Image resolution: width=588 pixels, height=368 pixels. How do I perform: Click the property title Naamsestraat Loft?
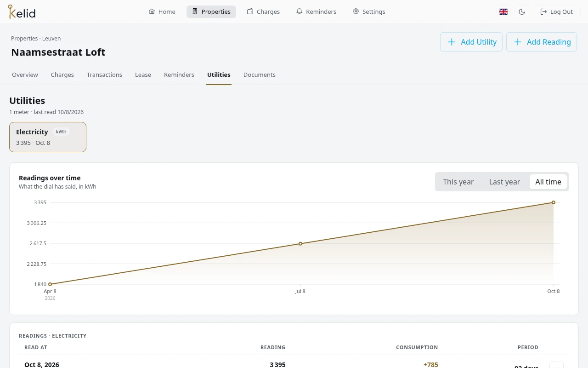coord(58,52)
